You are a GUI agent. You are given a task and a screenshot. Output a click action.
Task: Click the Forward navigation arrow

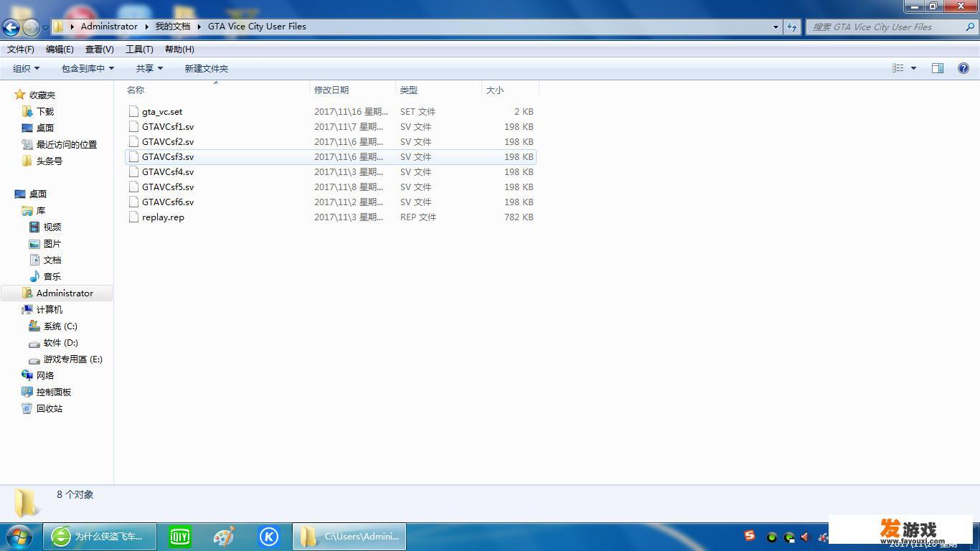31,27
